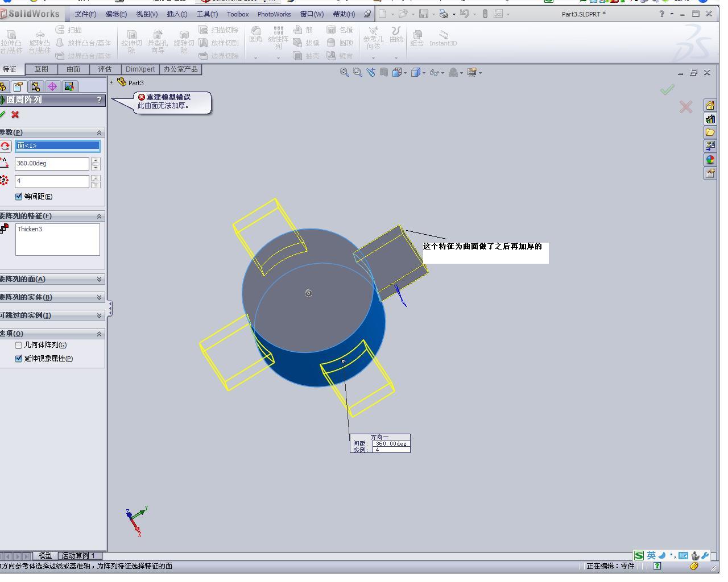Viewport: 728px width, 582px height.
Task: Cancel the circular pattern with red X
Action: click(x=15, y=115)
